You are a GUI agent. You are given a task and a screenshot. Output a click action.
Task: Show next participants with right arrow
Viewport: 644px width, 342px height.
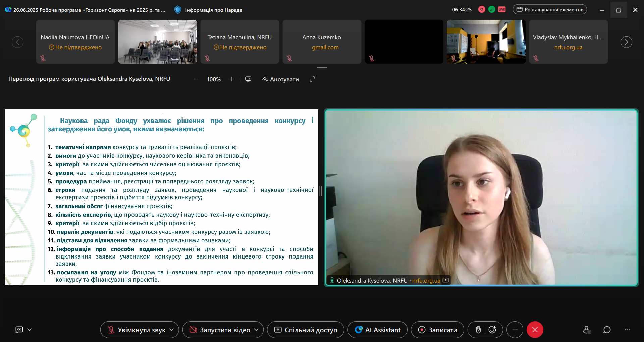coord(626,42)
